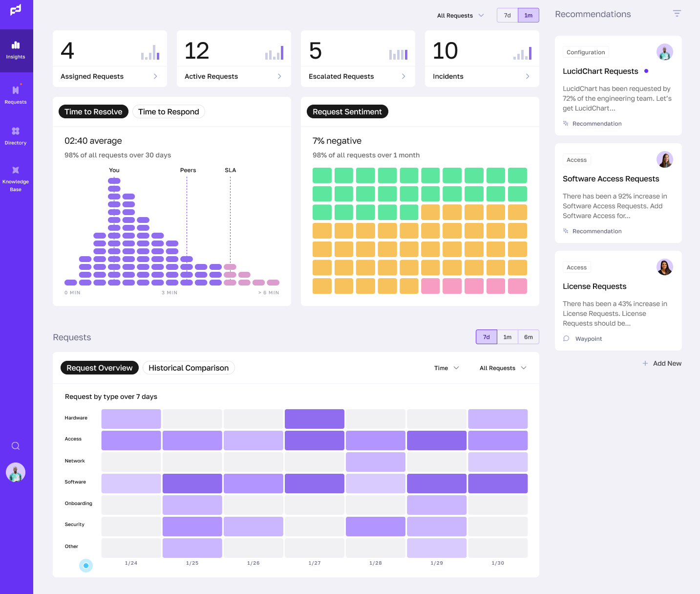Select 7d range in Requests section
The image size is (700, 594).
[487, 337]
